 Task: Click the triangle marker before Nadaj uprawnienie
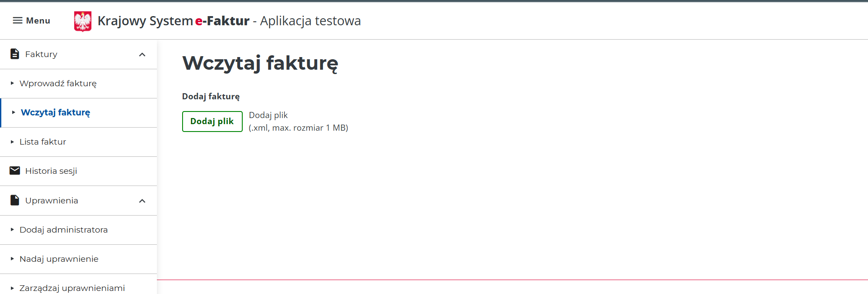[12, 259]
